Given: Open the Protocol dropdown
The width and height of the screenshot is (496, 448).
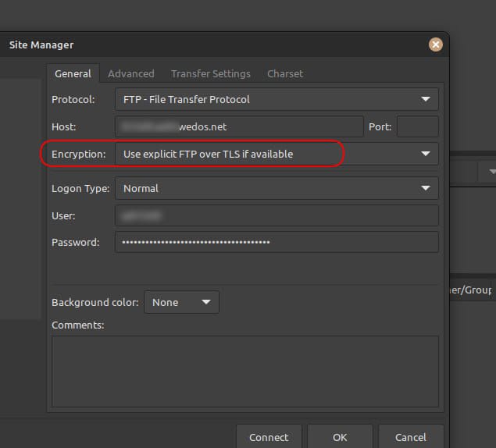Looking at the screenshot, I should pyautogui.click(x=277, y=99).
